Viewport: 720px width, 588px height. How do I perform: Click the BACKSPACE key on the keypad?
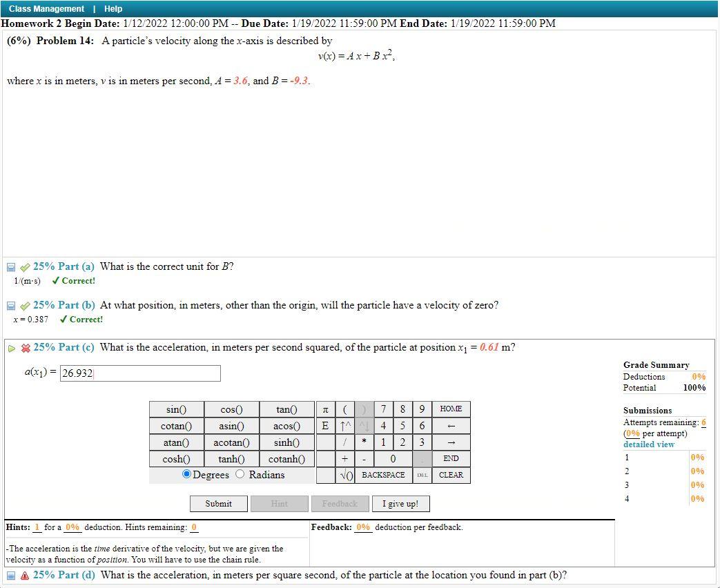pos(383,475)
